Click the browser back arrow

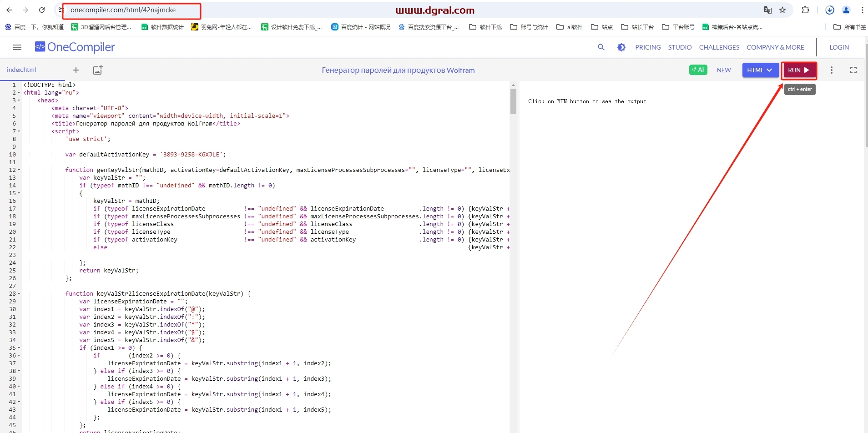click(x=9, y=10)
